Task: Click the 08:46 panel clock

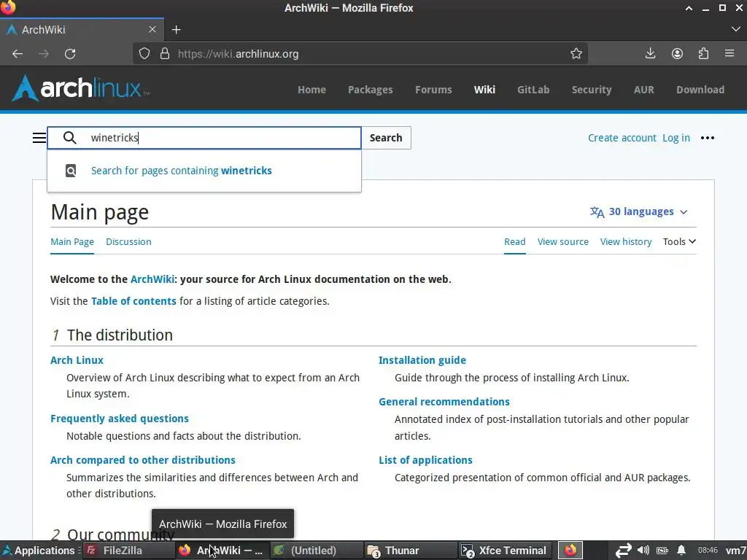Action: (708, 551)
